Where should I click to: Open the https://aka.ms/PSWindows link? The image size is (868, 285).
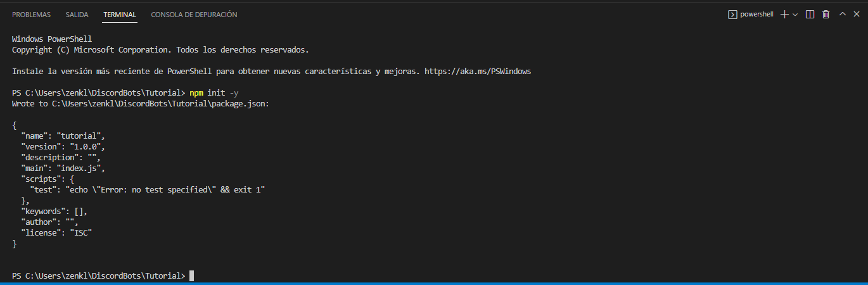point(477,72)
